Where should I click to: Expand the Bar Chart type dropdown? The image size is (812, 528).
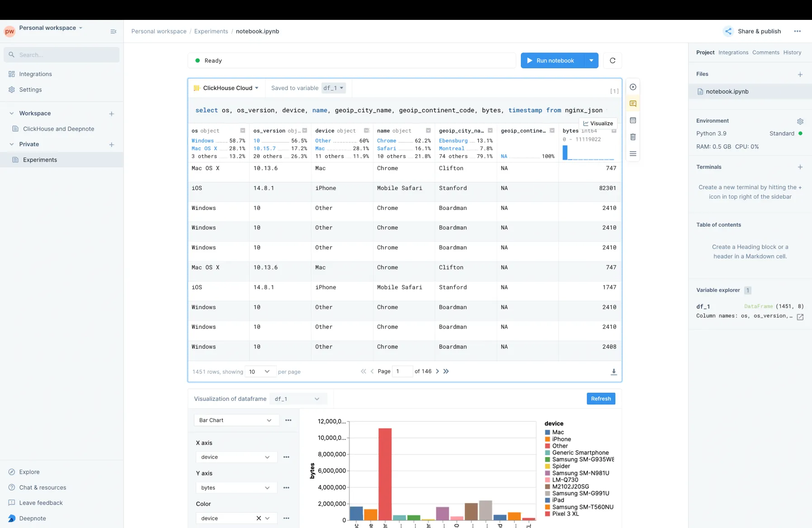(x=236, y=420)
